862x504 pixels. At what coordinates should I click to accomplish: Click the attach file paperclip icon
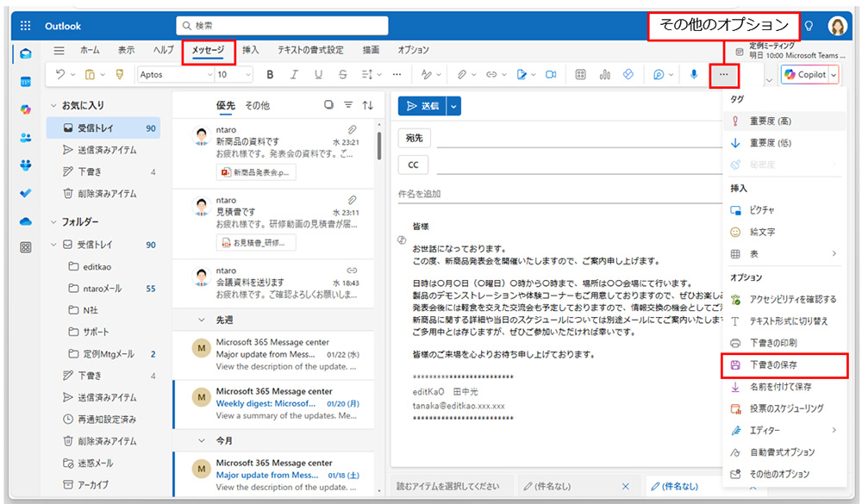[x=462, y=74]
